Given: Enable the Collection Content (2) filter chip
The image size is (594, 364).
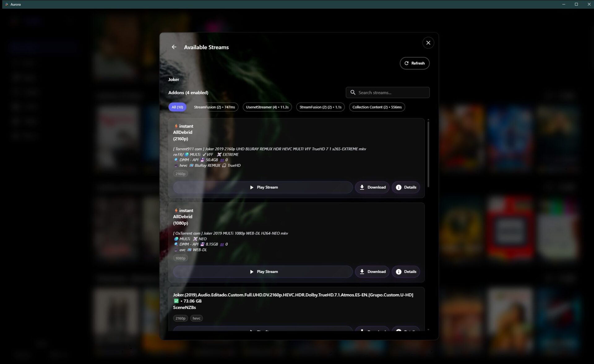Looking at the screenshot, I should (x=377, y=107).
